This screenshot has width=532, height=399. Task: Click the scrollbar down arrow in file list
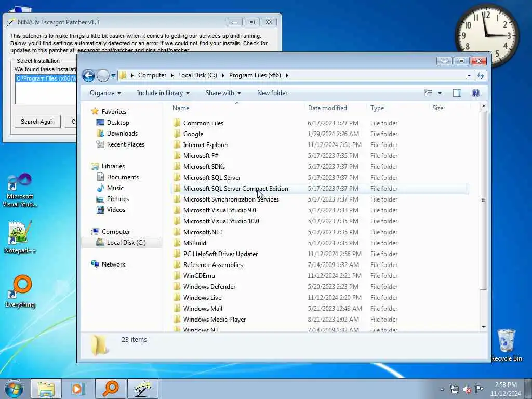tap(484, 327)
